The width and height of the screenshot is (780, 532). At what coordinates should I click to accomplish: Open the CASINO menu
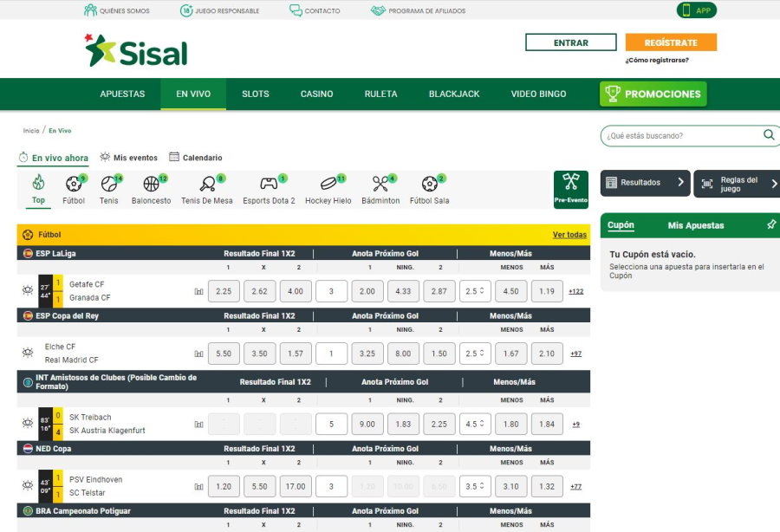coord(317,94)
